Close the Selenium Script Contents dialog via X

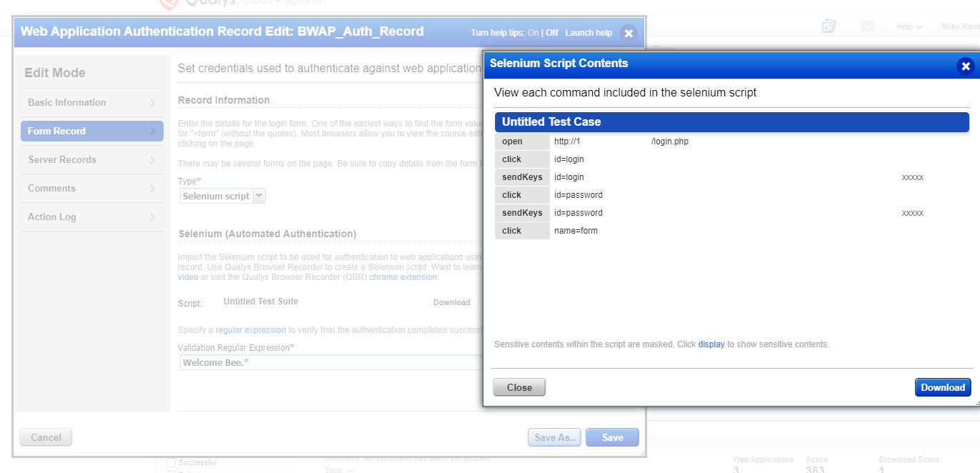pos(966,66)
